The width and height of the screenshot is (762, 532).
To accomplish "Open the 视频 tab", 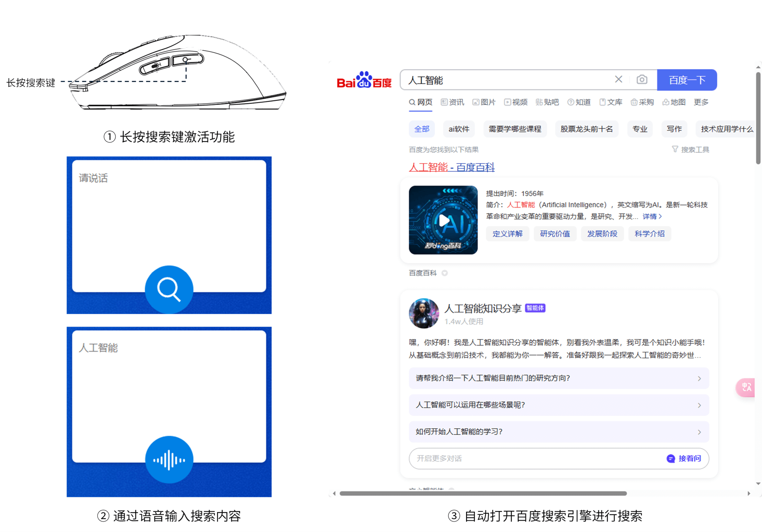I will pos(515,102).
